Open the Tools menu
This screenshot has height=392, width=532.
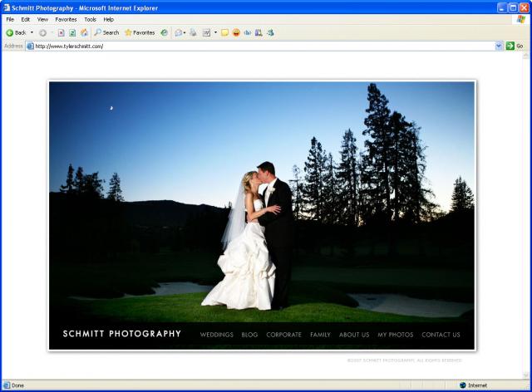90,19
